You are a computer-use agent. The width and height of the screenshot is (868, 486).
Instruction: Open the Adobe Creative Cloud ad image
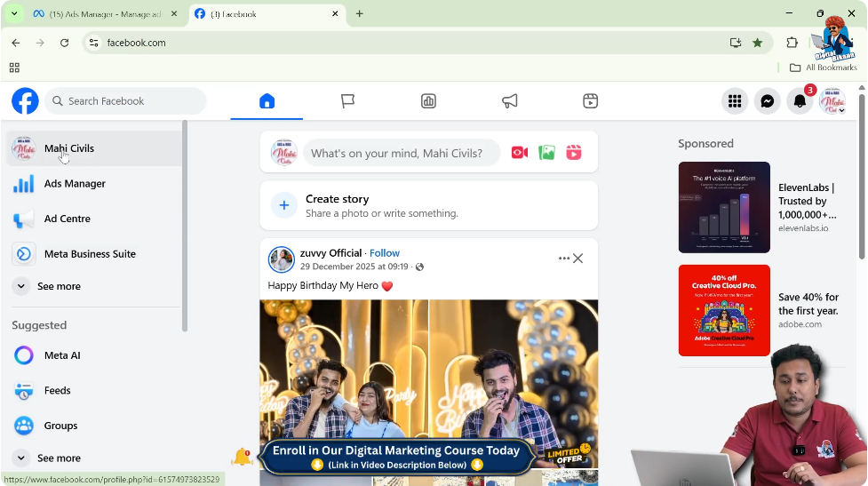(724, 310)
